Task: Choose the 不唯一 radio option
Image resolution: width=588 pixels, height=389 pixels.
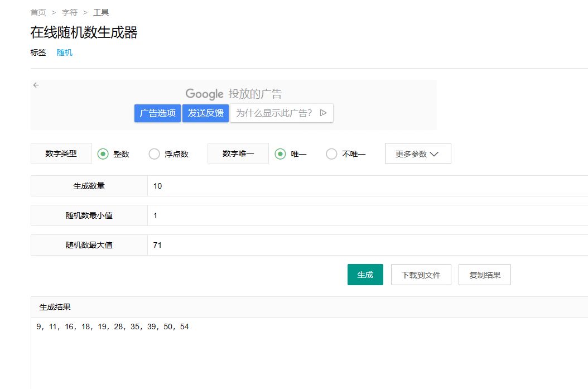Action: point(331,154)
